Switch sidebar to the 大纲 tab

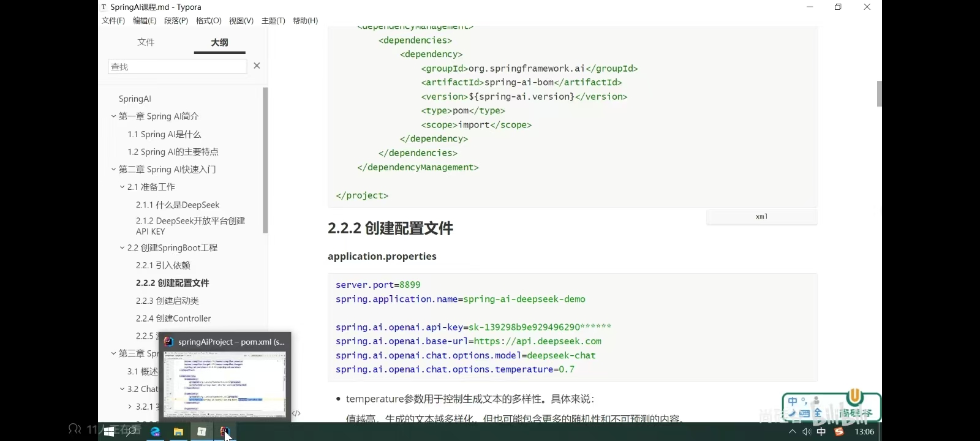[x=219, y=42]
